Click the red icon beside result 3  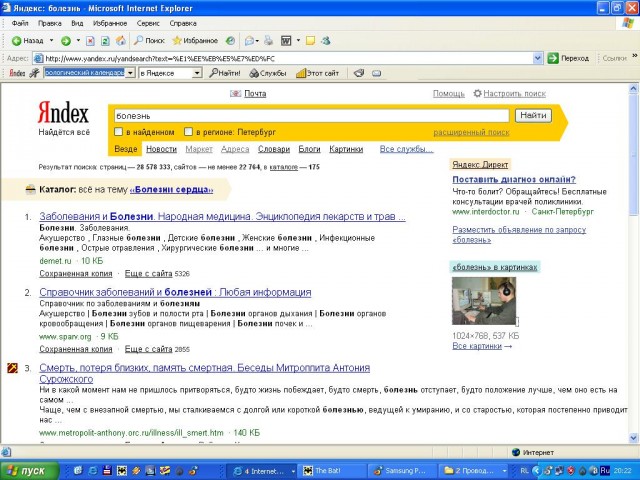pyautogui.click(x=12, y=368)
